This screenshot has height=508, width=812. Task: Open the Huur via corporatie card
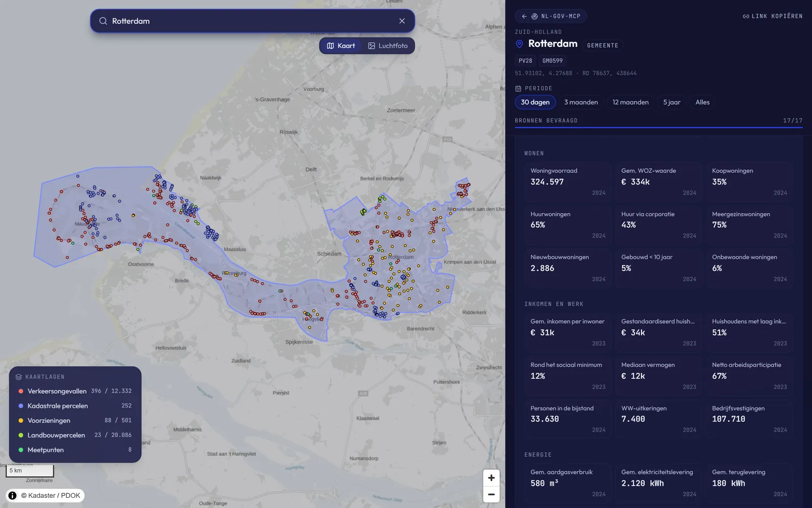tap(659, 225)
